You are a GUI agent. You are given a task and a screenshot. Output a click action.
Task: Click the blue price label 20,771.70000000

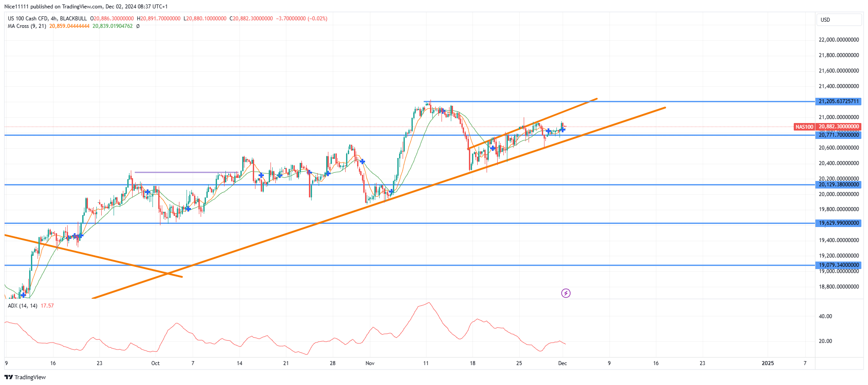[x=838, y=135]
